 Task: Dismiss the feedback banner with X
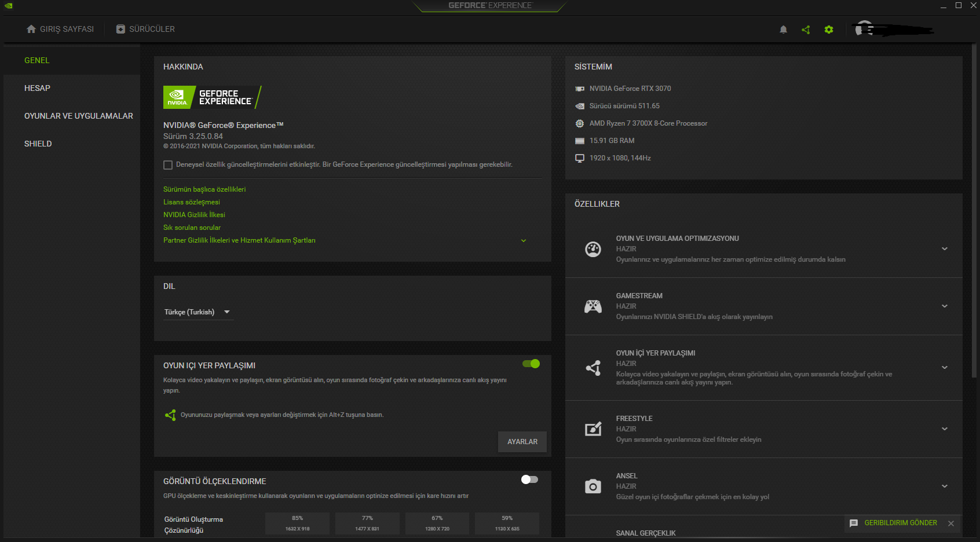point(951,523)
